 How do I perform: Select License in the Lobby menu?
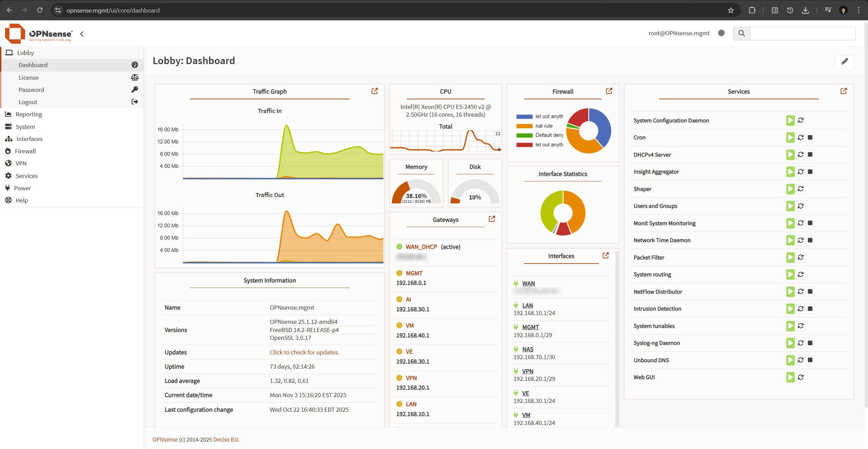(x=28, y=78)
